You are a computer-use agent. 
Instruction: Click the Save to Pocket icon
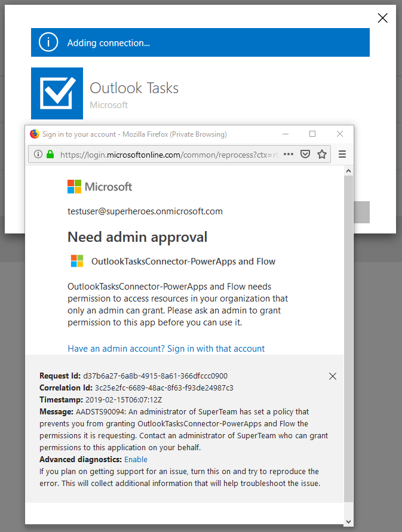click(x=305, y=155)
